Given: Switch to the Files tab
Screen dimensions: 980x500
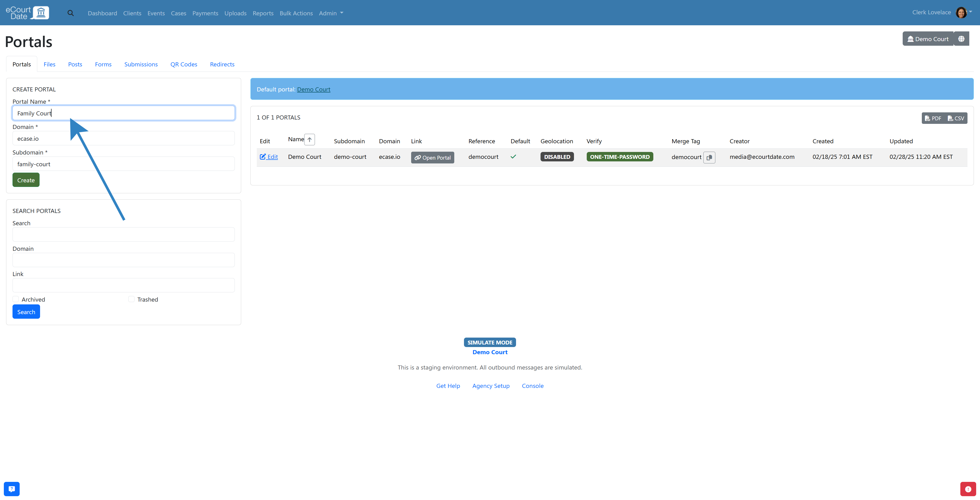Looking at the screenshot, I should 50,64.
